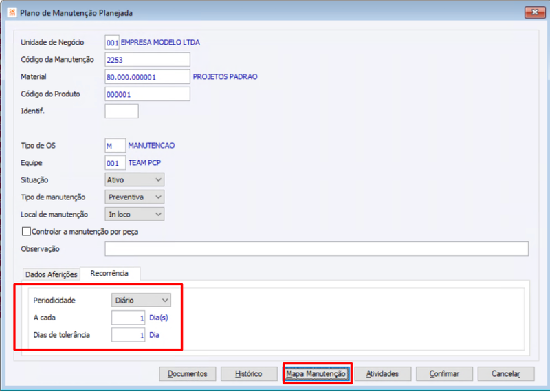Viewport: 550px width, 392px height.
Task: Click the Observação text field
Action: pyautogui.click(x=316, y=249)
